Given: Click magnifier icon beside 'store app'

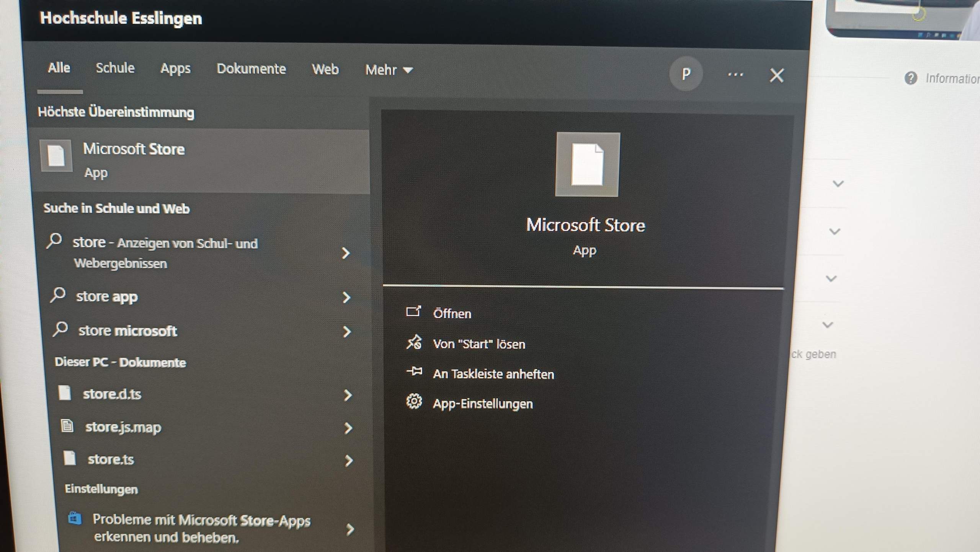Looking at the screenshot, I should [58, 295].
